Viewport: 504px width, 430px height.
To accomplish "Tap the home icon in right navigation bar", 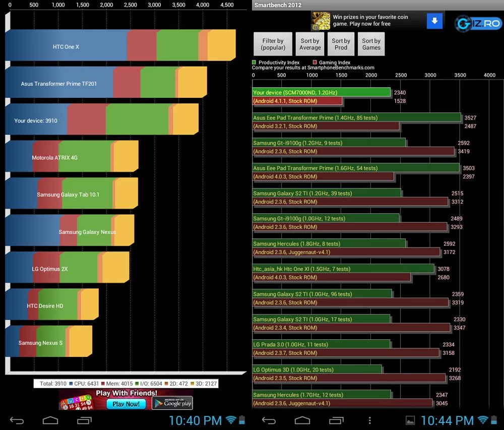I will click(302, 420).
